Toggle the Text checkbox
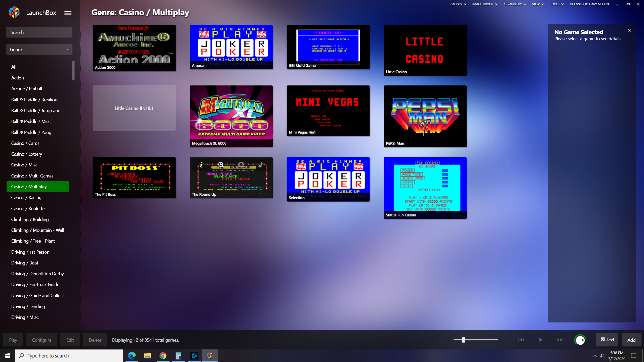 tap(603, 340)
